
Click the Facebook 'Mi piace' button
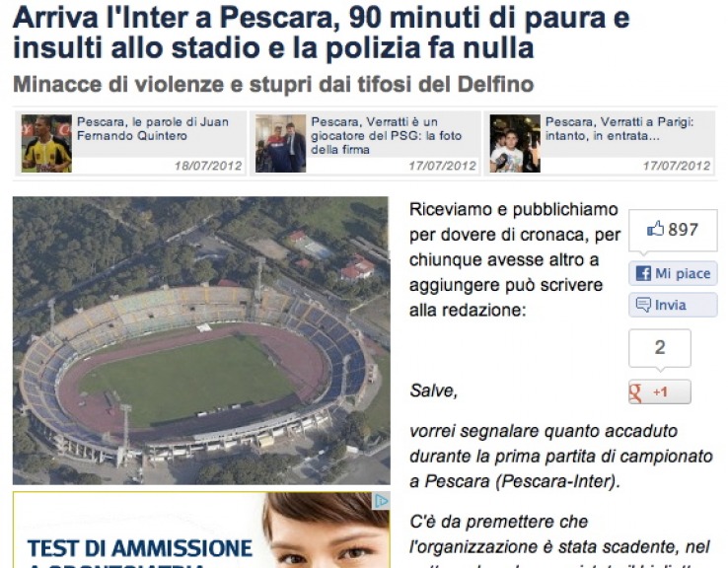pyautogui.click(x=673, y=273)
